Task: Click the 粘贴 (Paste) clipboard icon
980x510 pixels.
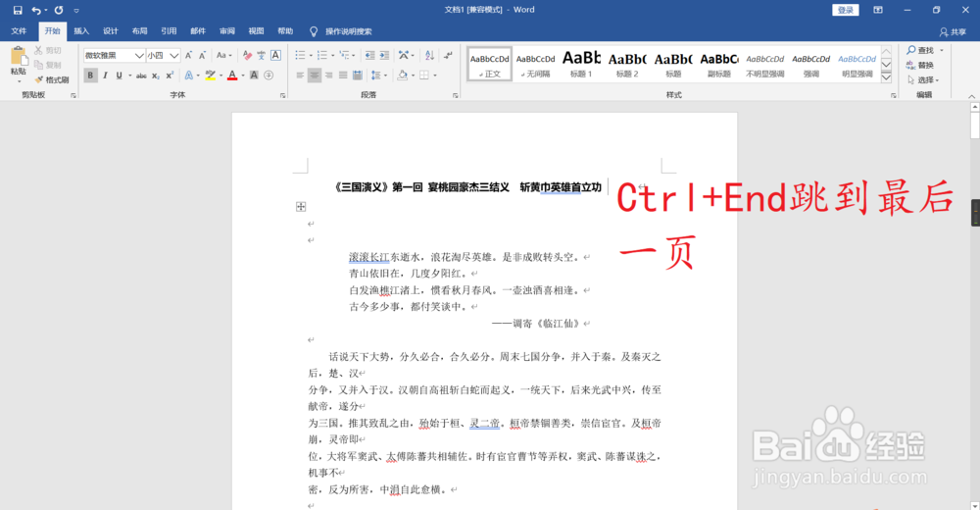Action: tap(19, 58)
